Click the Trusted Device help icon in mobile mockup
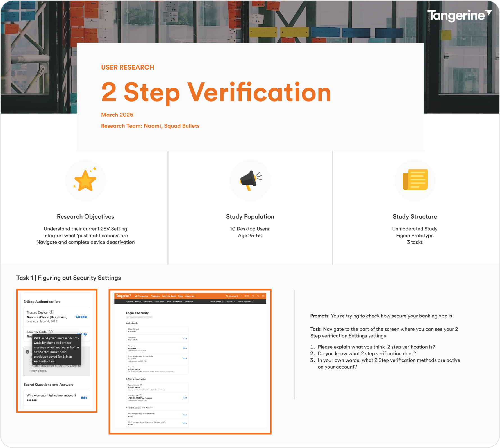Viewport: 500px width, 448px height. coord(51,312)
